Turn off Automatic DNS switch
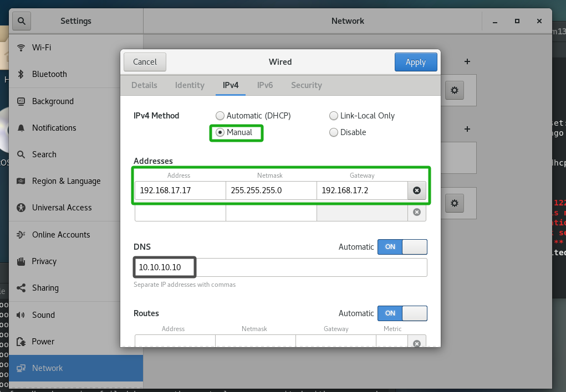This screenshot has height=392, width=566. click(x=402, y=247)
